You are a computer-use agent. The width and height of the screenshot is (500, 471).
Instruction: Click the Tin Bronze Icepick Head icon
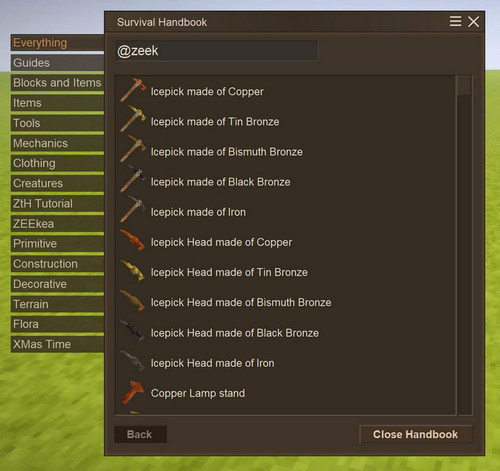[x=133, y=270]
